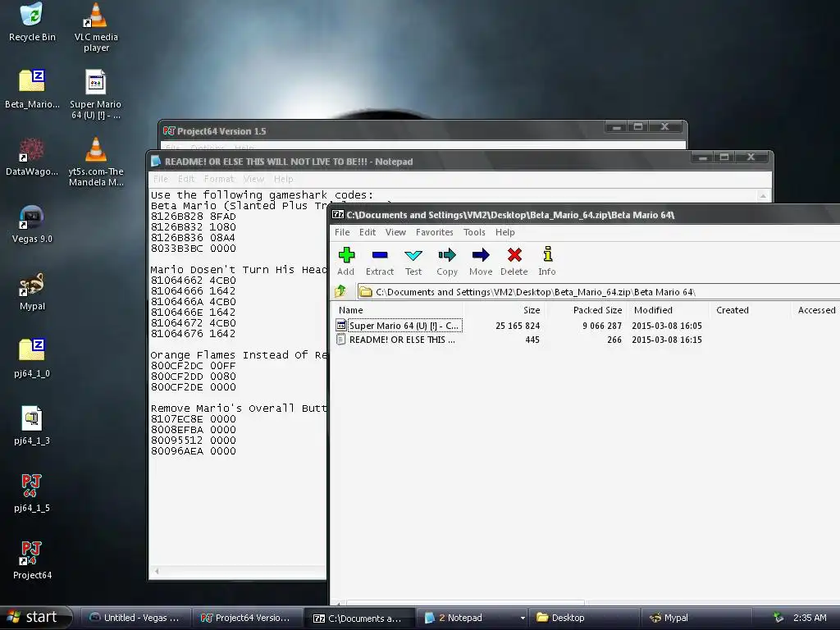840x630 pixels.
Task: Select the Beta_Mario zip file on desktop
Action: (32, 89)
